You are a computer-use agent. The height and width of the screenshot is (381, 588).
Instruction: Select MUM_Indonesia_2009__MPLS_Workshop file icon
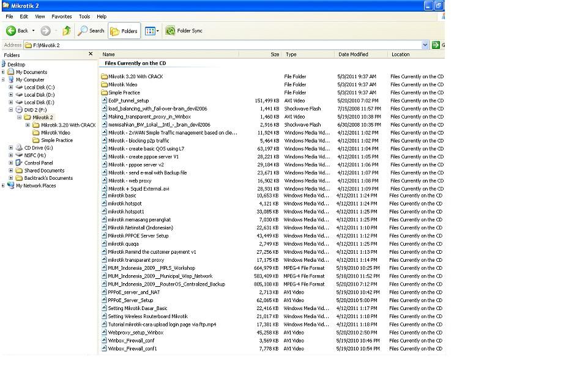(x=104, y=268)
